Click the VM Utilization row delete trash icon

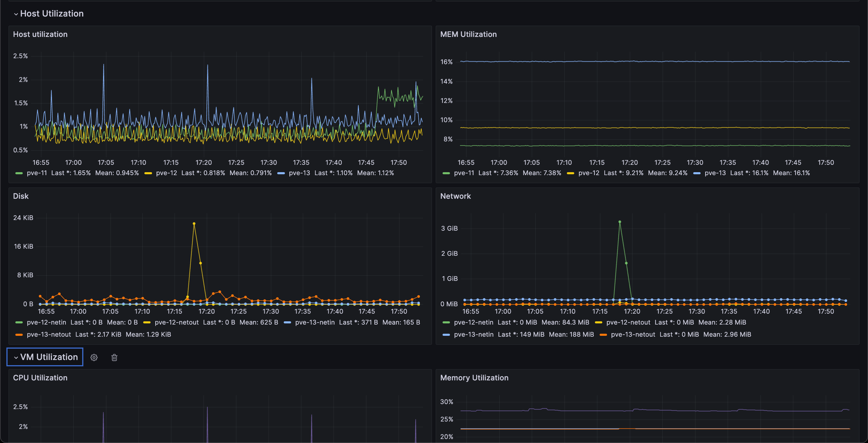[114, 357]
